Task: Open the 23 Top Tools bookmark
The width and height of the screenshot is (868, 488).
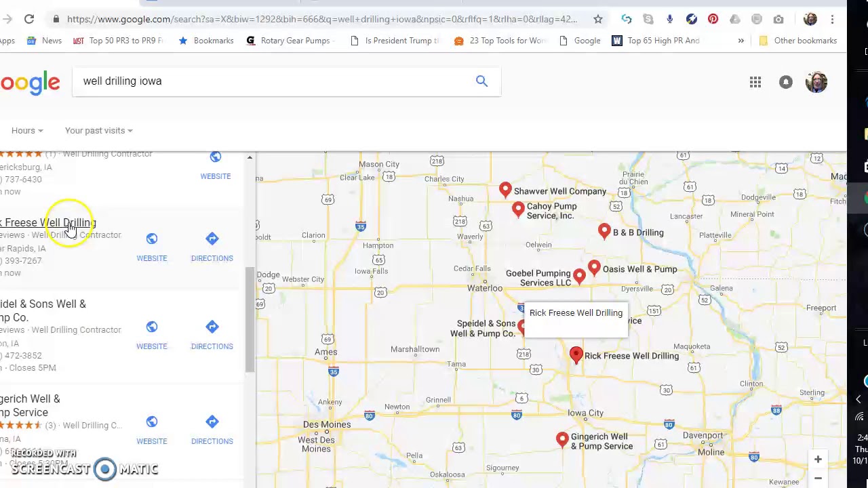Action: [x=500, y=41]
